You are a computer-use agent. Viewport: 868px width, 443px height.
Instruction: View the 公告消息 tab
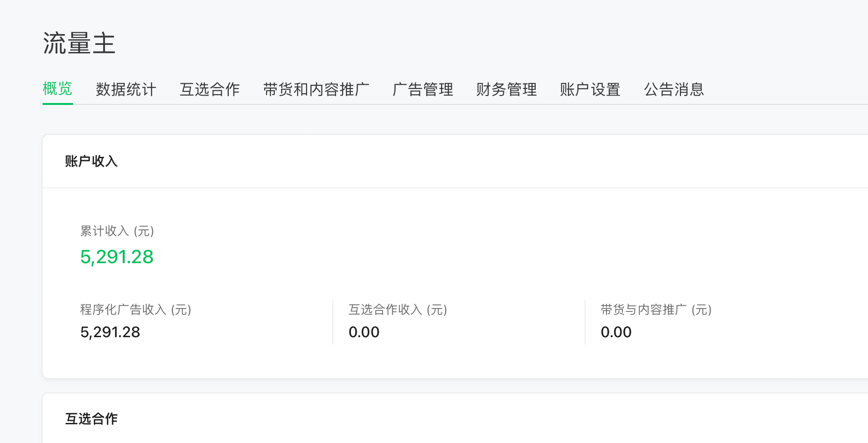pos(673,89)
